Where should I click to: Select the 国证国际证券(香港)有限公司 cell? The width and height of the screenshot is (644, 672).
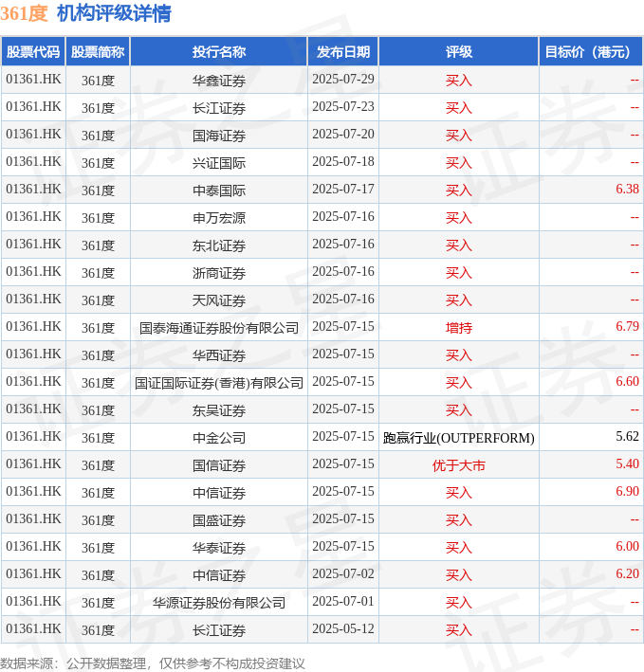[219, 383]
